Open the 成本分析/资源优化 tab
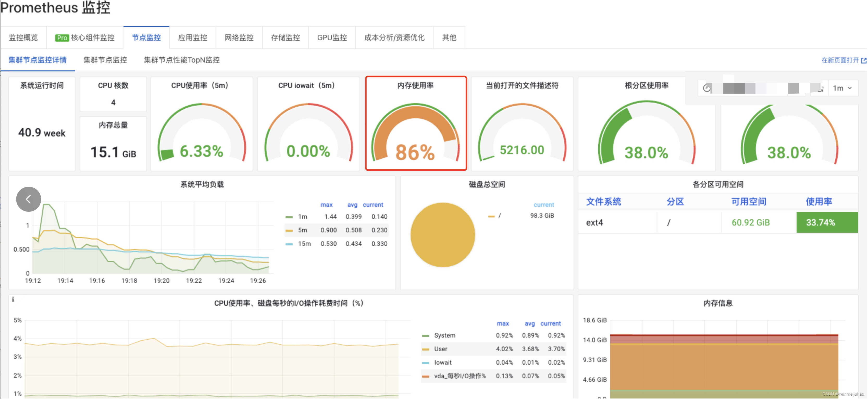The height and width of the screenshot is (399, 868). click(394, 38)
